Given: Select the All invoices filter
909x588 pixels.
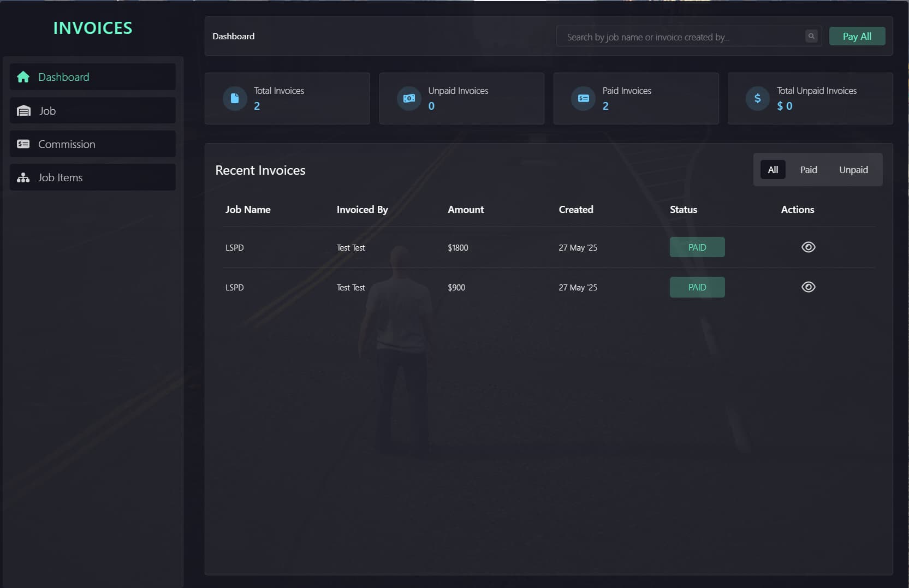Looking at the screenshot, I should tap(773, 170).
